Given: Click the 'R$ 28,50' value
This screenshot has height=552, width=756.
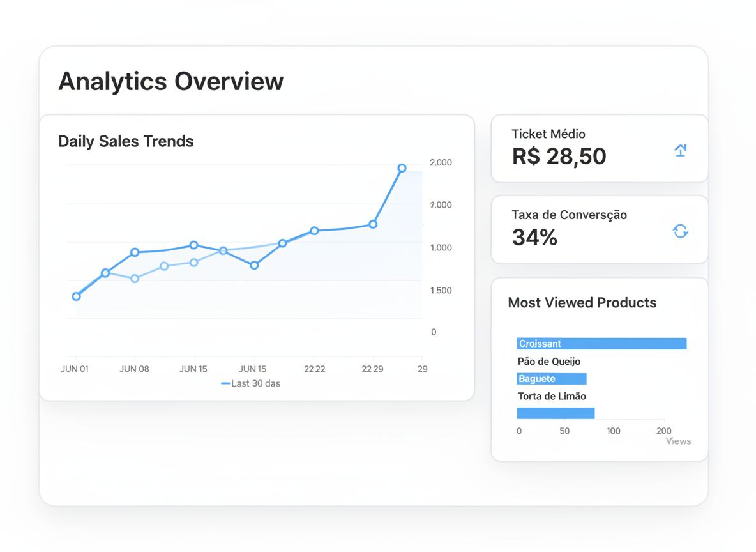Looking at the screenshot, I should pos(559,157).
